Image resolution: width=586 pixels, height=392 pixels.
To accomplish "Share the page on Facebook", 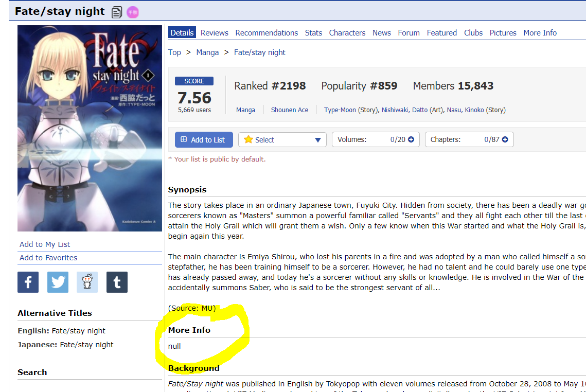I will pos(28,282).
